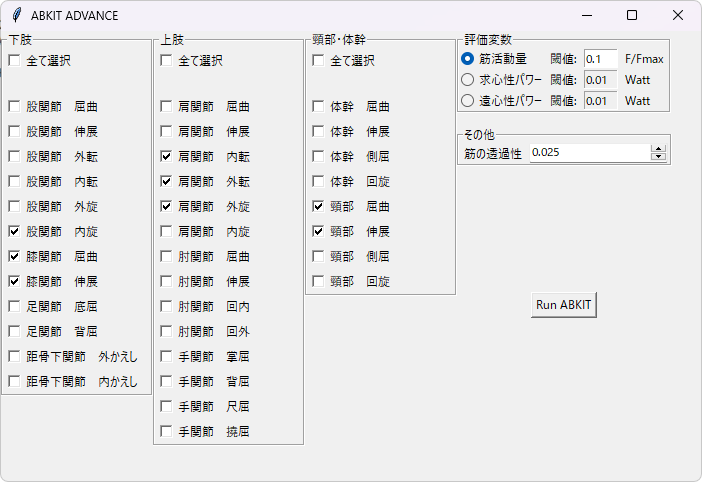
Task: Enable 股関節 伸展 checkbox
Action: tap(14, 132)
